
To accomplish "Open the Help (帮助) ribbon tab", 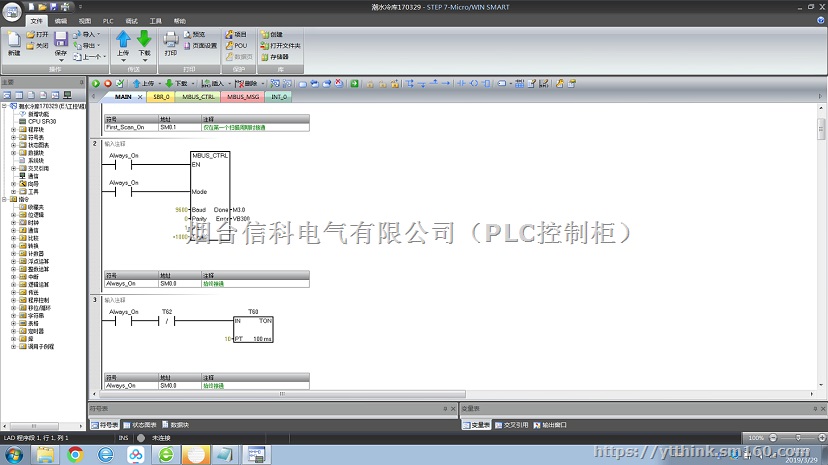I will 180,21.
